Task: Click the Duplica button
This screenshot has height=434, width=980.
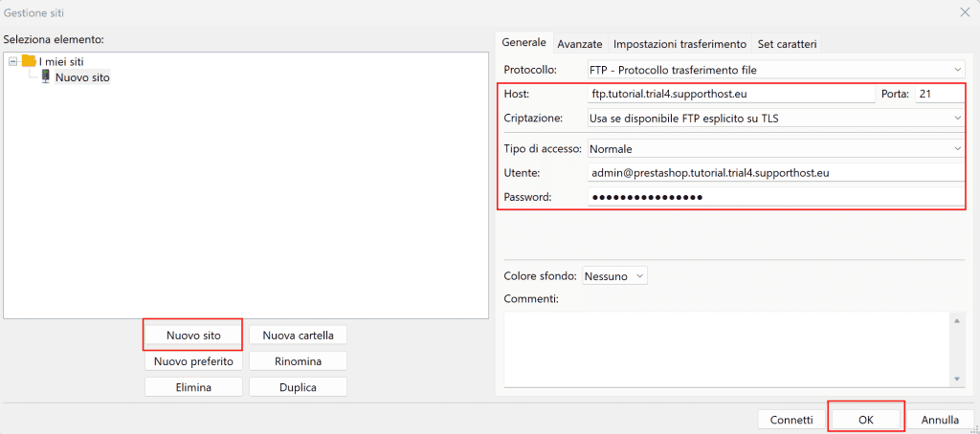Action: (x=299, y=387)
